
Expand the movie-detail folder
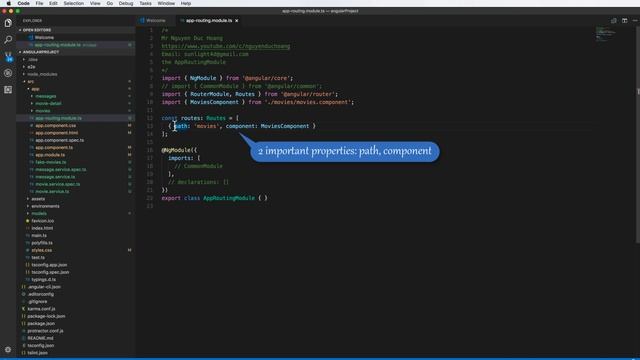pyautogui.click(x=48, y=104)
